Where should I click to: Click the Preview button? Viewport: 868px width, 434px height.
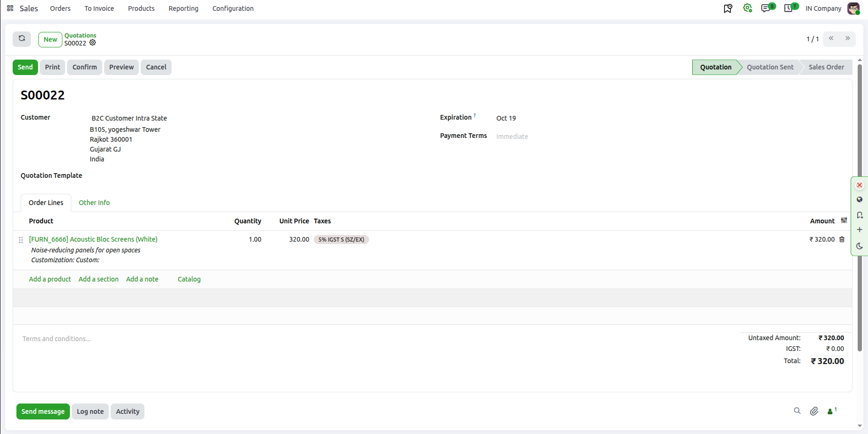point(121,67)
